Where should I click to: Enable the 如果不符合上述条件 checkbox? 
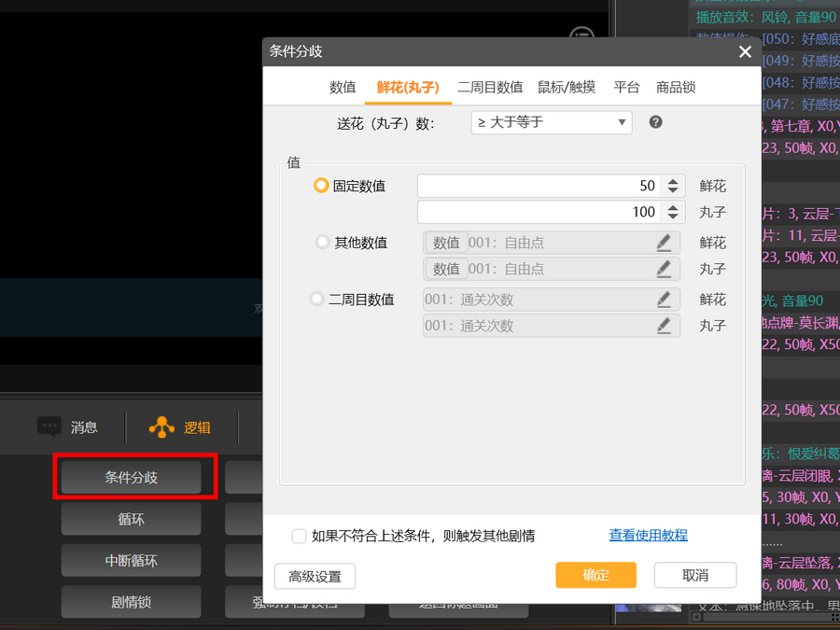(x=300, y=536)
